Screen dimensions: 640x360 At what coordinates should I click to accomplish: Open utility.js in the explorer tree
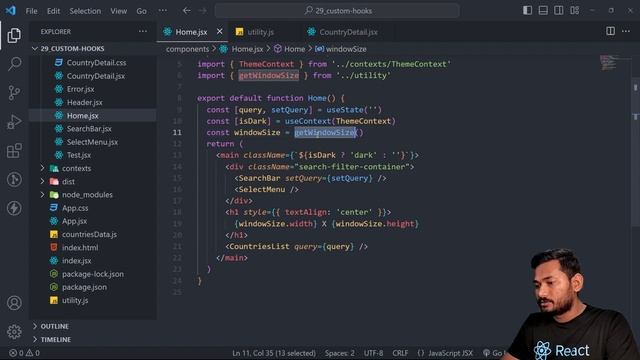point(75,300)
